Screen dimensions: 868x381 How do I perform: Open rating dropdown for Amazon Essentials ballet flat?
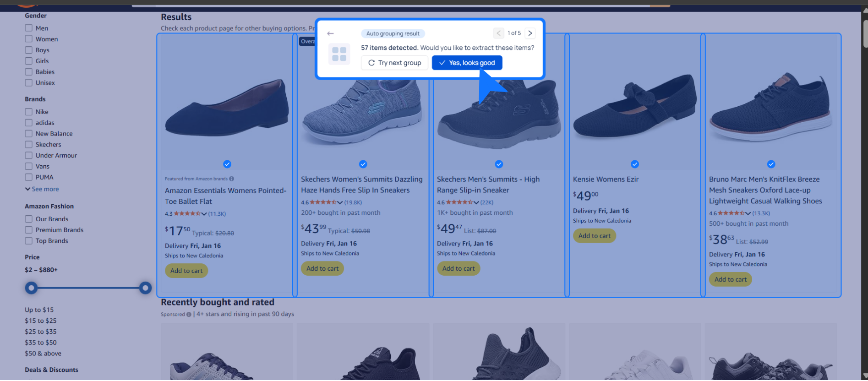point(204,214)
